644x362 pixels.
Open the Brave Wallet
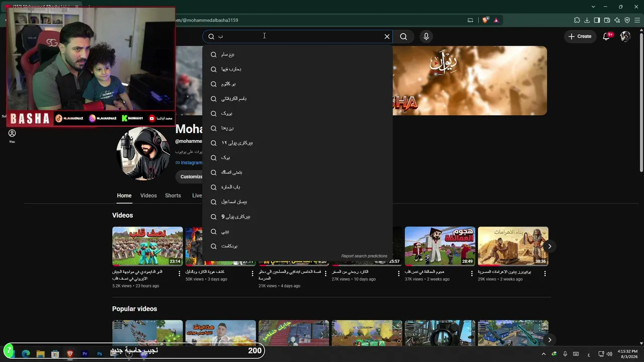click(x=607, y=20)
